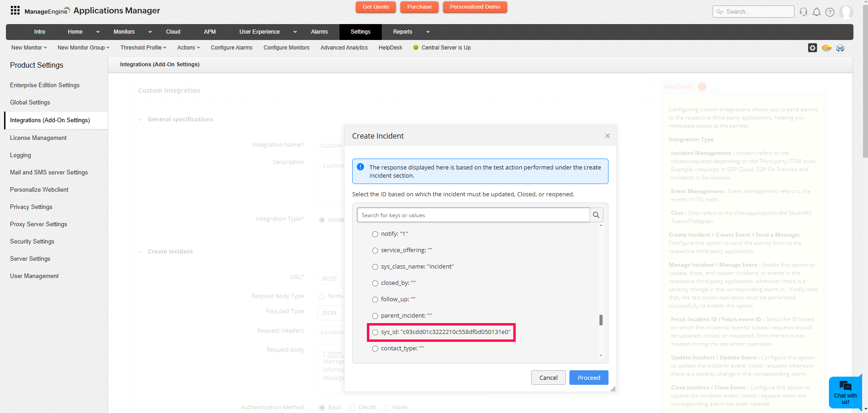
Task: Open License Management settings link
Action: [38, 138]
